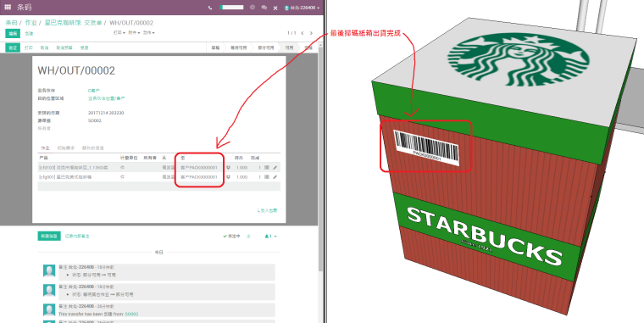Open the chat conversations icon
644x323 pixels.
pyautogui.click(x=264, y=8)
